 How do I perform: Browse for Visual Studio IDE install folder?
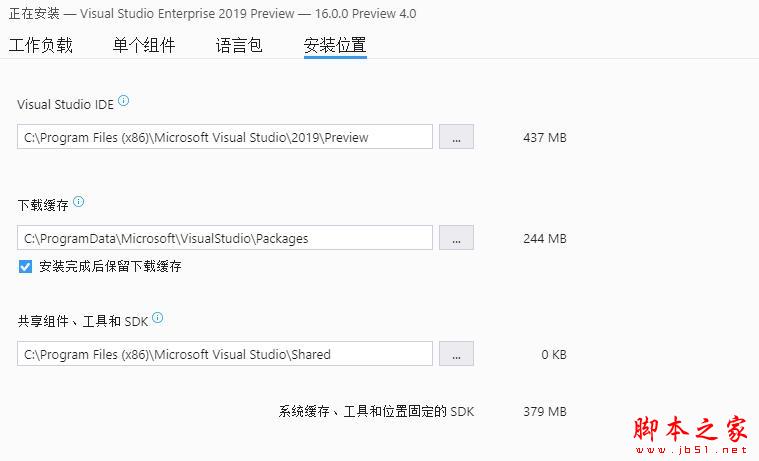click(456, 137)
